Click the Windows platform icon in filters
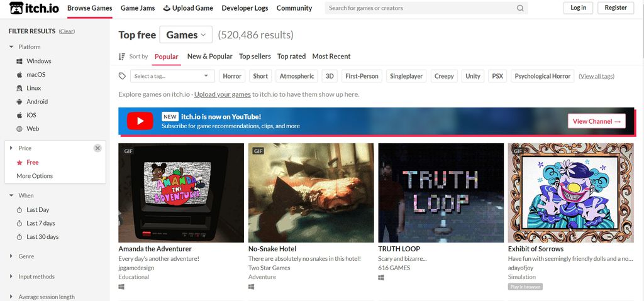644x301 pixels. [19, 61]
